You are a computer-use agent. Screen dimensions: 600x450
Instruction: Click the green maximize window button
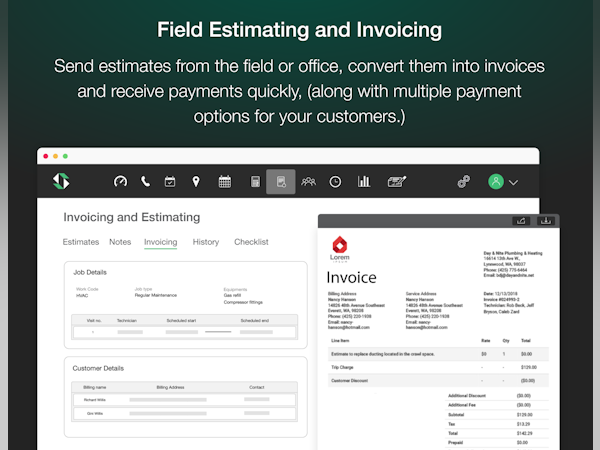point(65,156)
